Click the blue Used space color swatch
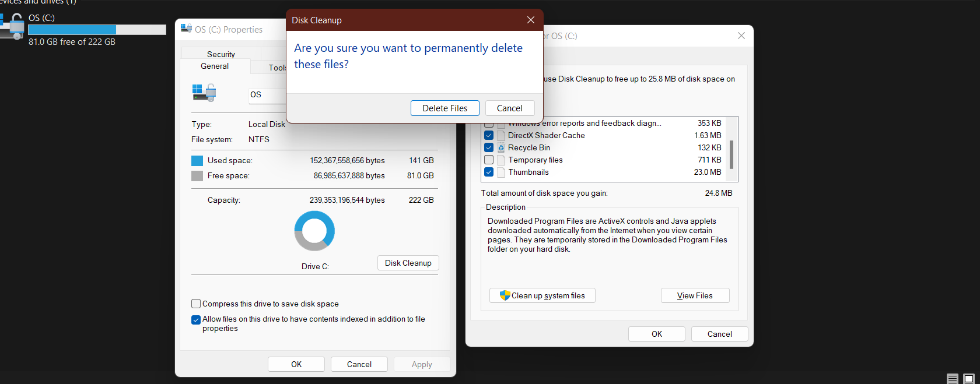The width and height of the screenshot is (980, 384). (x=197, y=161)
